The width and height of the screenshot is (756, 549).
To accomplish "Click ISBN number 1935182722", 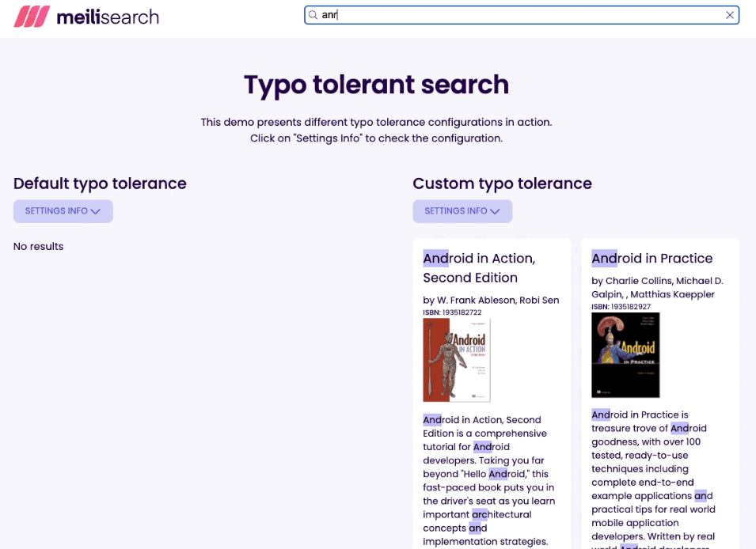I will [462, 312].
